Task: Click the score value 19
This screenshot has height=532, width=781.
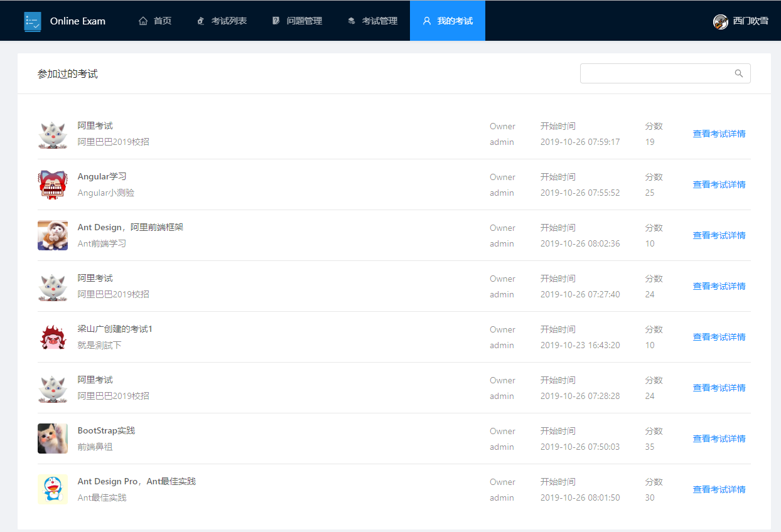Action: [650, 142]
